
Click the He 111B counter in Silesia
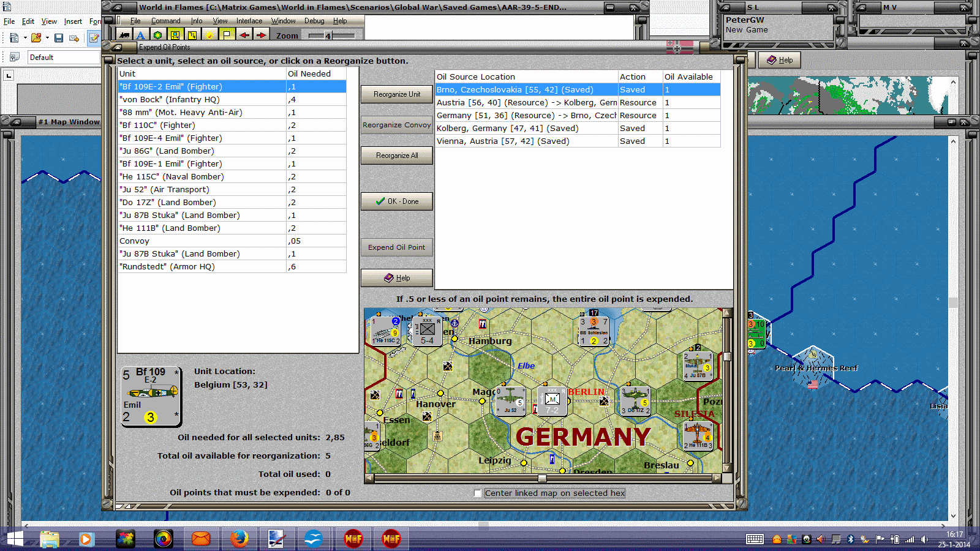coord(698,436)
